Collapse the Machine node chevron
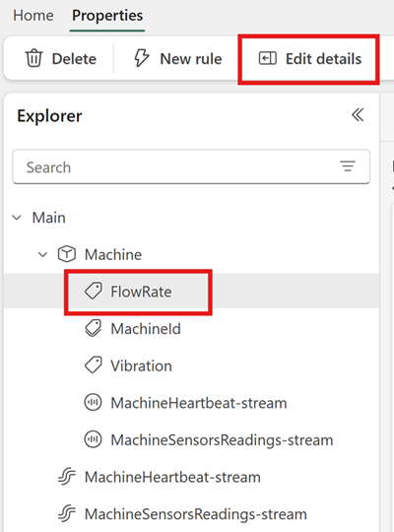 (x=42, y=254)
